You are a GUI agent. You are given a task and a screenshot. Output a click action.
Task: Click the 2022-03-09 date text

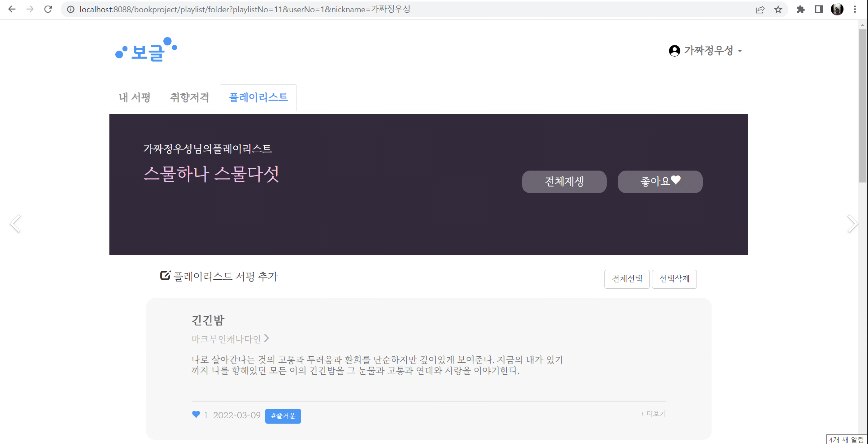pos(237,415)
